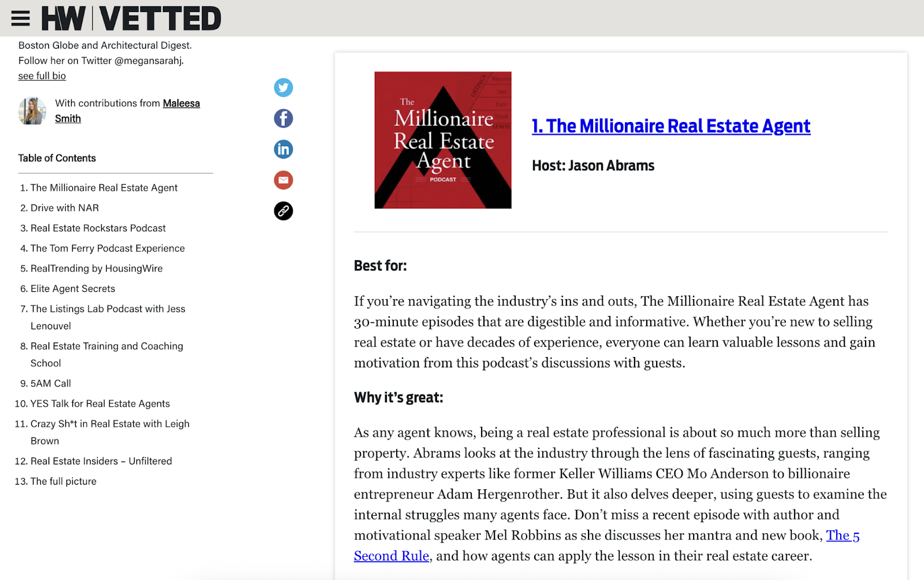Viewport: 924px width, 580px height.
Task: Share the article on Twitter
Action: (x=283, y=87)
